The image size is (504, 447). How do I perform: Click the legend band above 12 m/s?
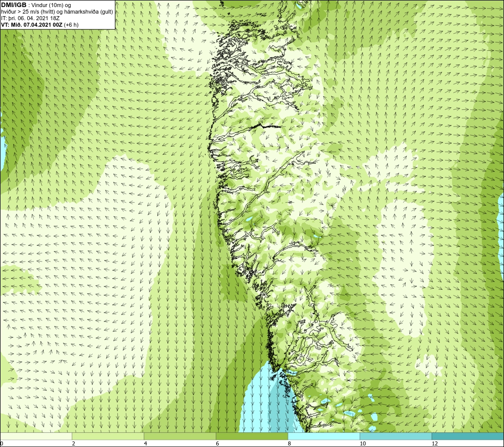click(468, 436)
